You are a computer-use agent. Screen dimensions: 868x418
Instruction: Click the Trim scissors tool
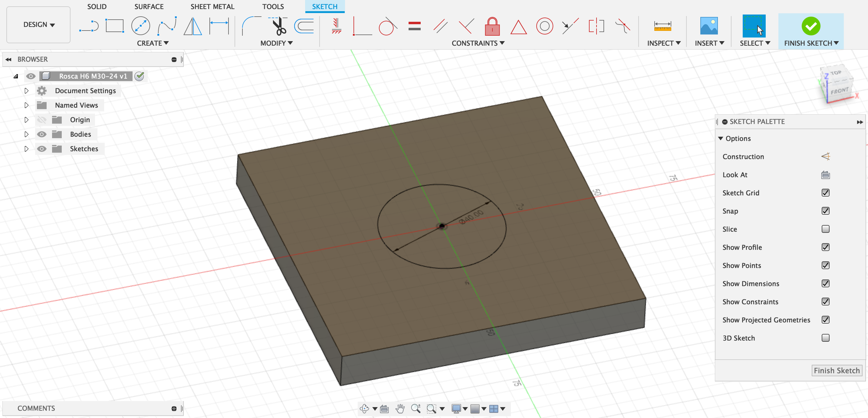tap(279, 26)
